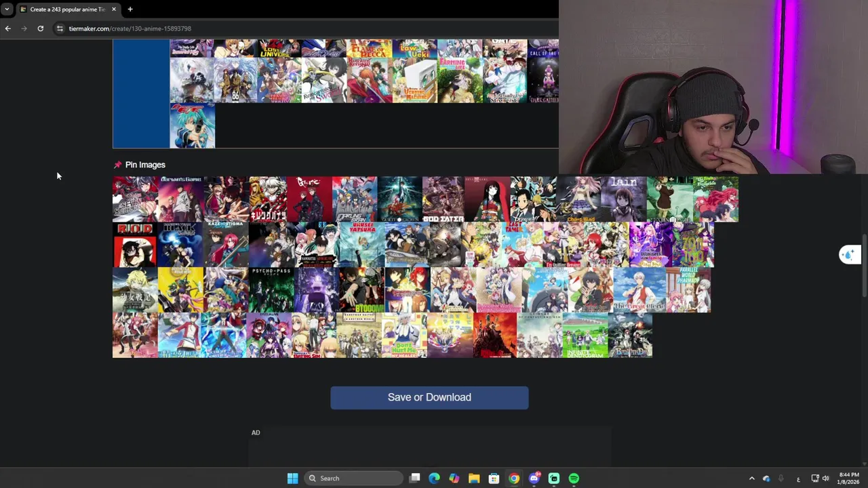868x488 pixels.
Task: Click the taskbar Search box
Action: pyautogui.click(x=353, y=479)
